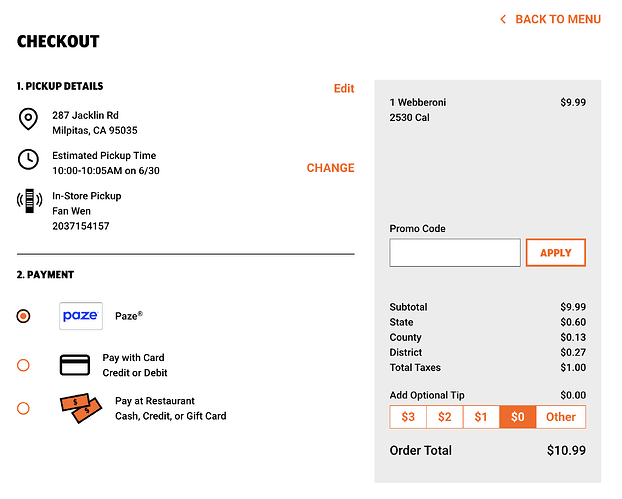The width and height of the screenshot is (622, 499).
Task: Edit the pickup details
Action: (344, 88)
